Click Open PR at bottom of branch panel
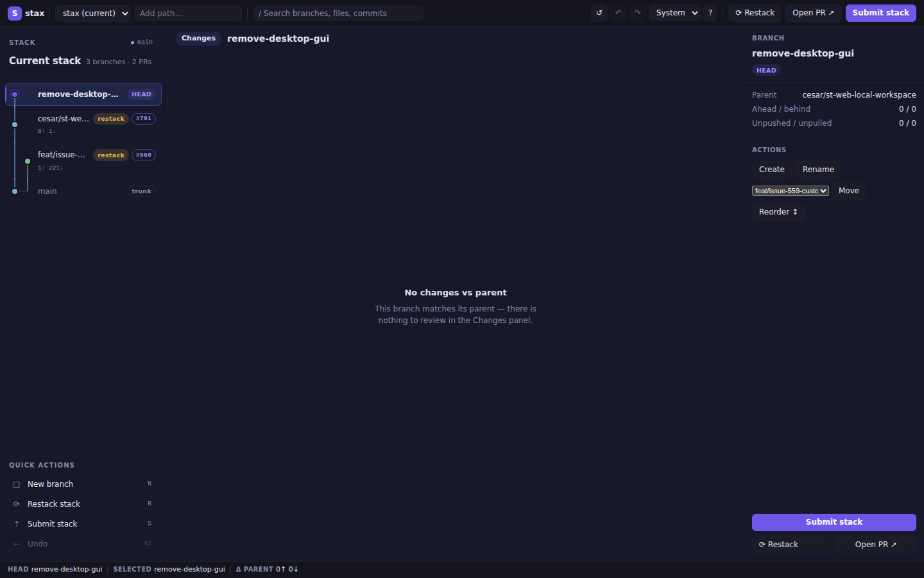 click(876, 545)
